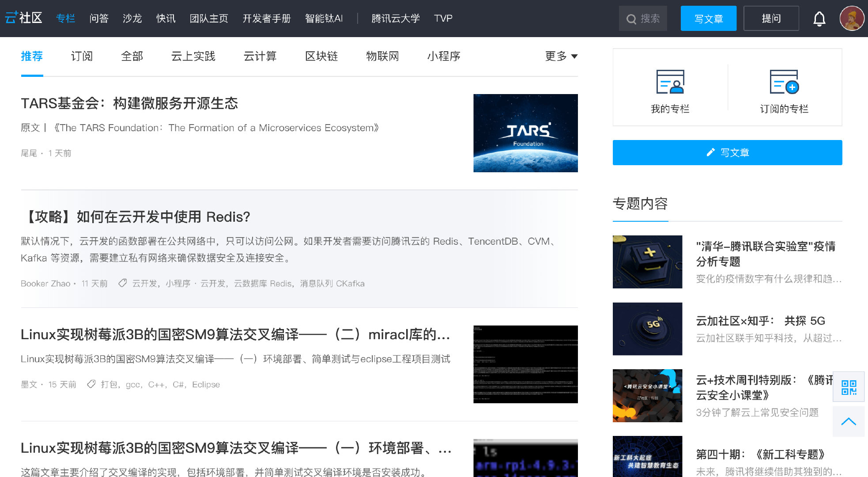Click the tag icon beside 打包, gcc
Viewport: 868px width, 477px height.
tap(91, 384)
